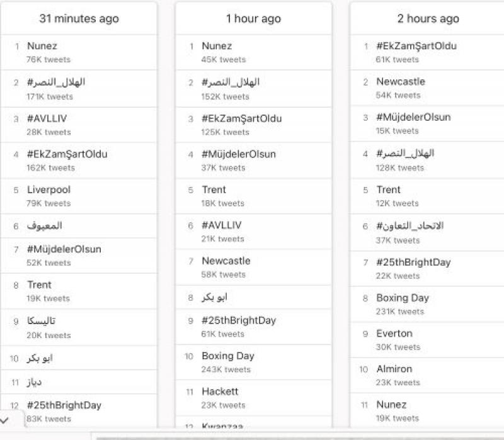The height and width of the screenshot is (440, 504).
Task: Open Newcastle trend with 54K tweets
Action: pyautogui.click(x=401, y=82)
